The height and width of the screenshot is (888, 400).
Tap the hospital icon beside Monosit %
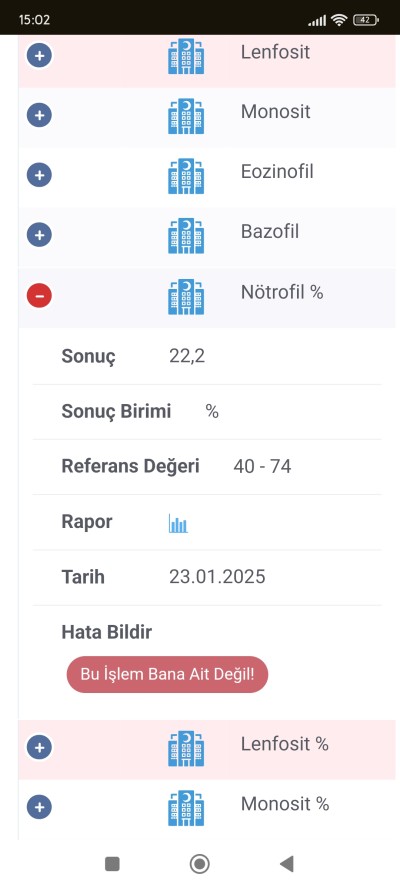(186, 808)
